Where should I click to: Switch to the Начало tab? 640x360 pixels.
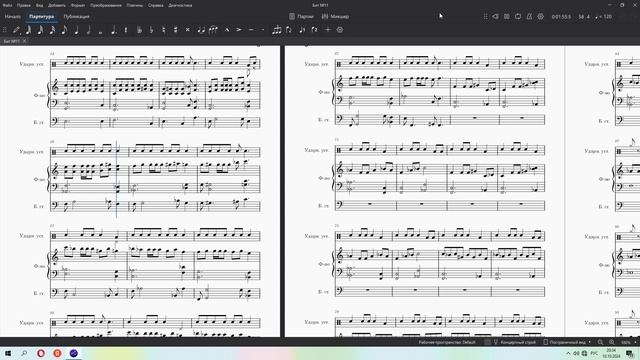(x=13, y=17)
